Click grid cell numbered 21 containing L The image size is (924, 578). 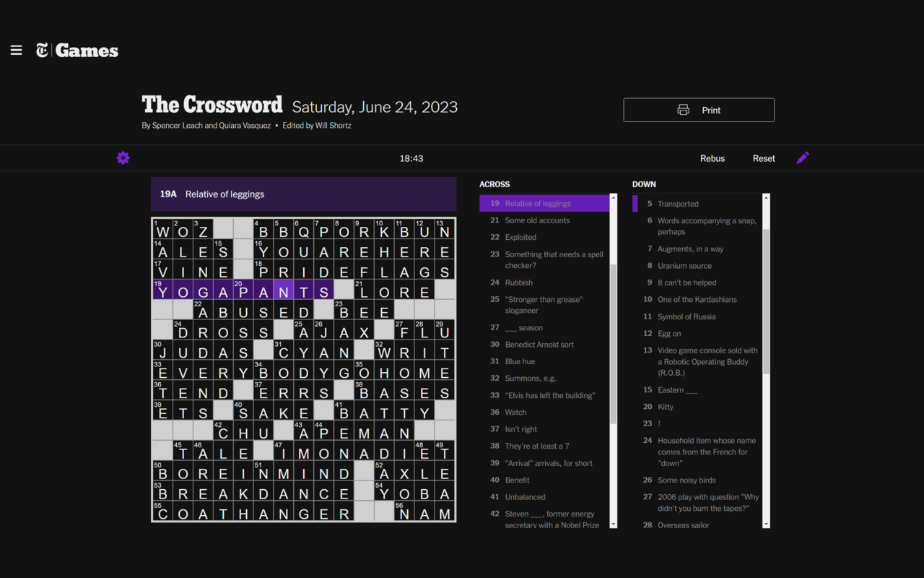[x=364, y=290]
